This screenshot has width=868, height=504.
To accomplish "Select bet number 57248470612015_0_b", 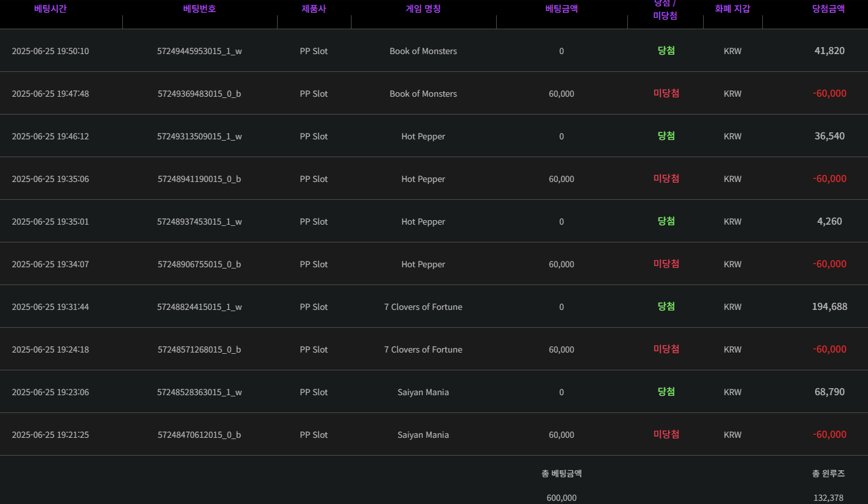I will (x=199, y=435).
